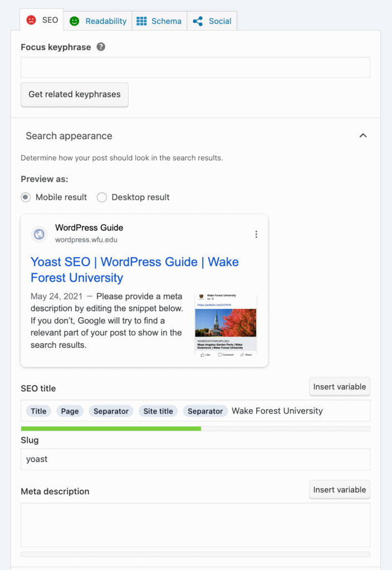Switch to the Readability tab

[x=97, y=21]
